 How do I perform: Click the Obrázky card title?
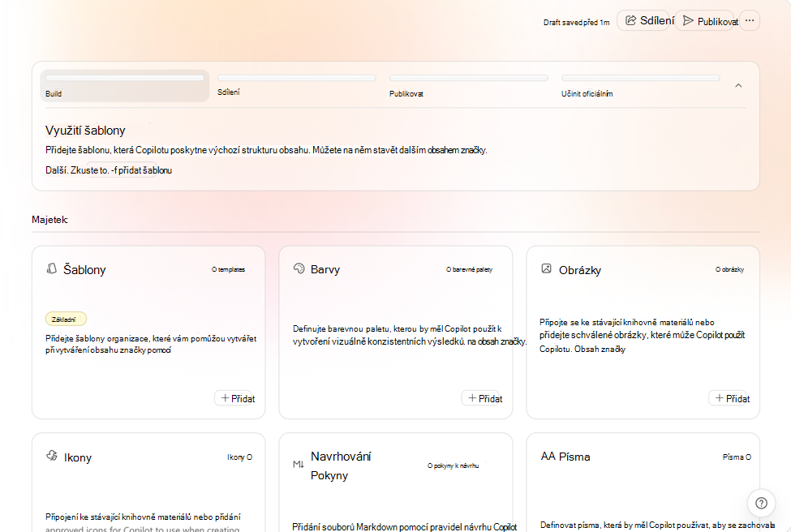[580, 270]
